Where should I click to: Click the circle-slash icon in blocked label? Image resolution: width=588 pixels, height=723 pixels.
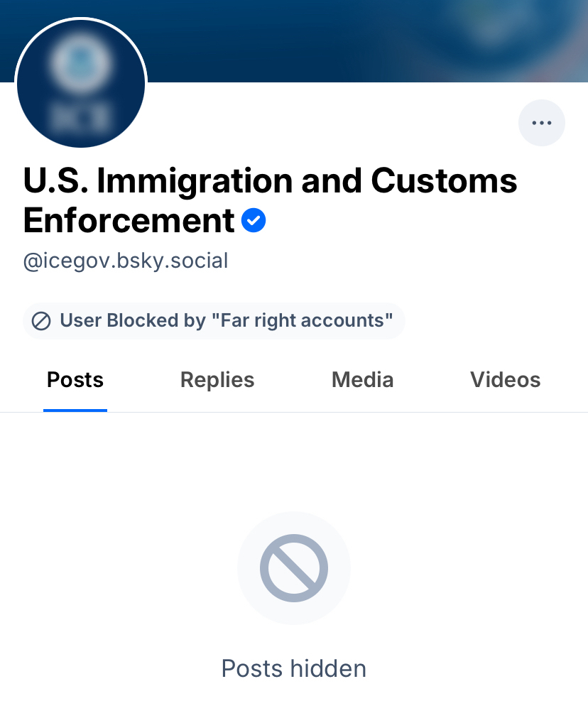[42, 321]
